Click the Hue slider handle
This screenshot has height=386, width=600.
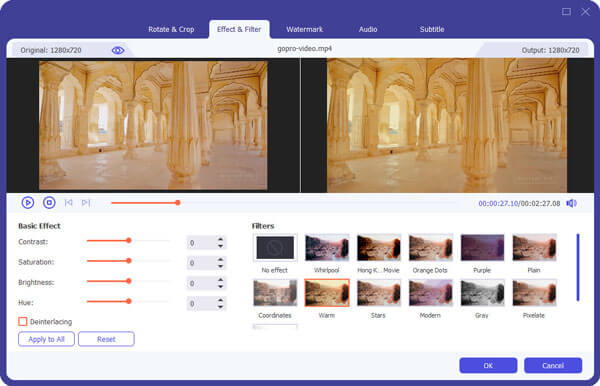[x=129, y=301]
